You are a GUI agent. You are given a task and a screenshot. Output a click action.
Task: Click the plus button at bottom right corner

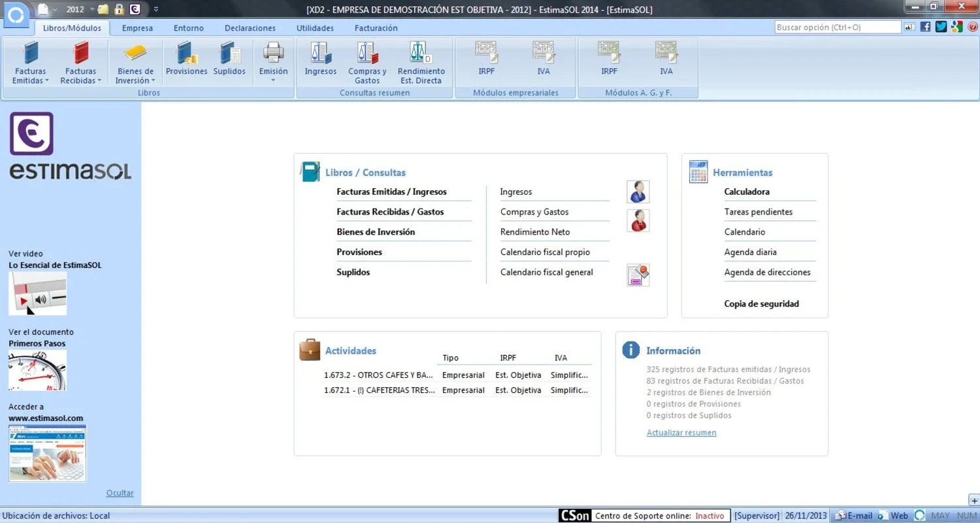click(x=974, y=501)
